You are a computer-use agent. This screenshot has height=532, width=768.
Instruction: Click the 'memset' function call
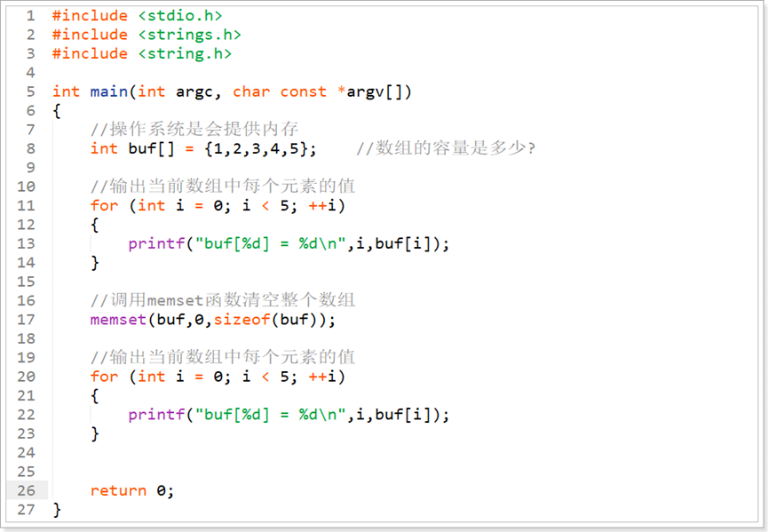pyautogui.click(x=119, y=320)
